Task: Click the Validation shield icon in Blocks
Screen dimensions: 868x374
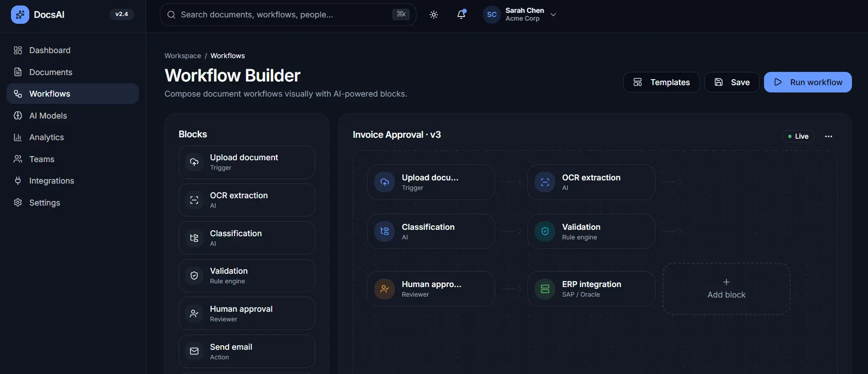Action: pos(194,276)
